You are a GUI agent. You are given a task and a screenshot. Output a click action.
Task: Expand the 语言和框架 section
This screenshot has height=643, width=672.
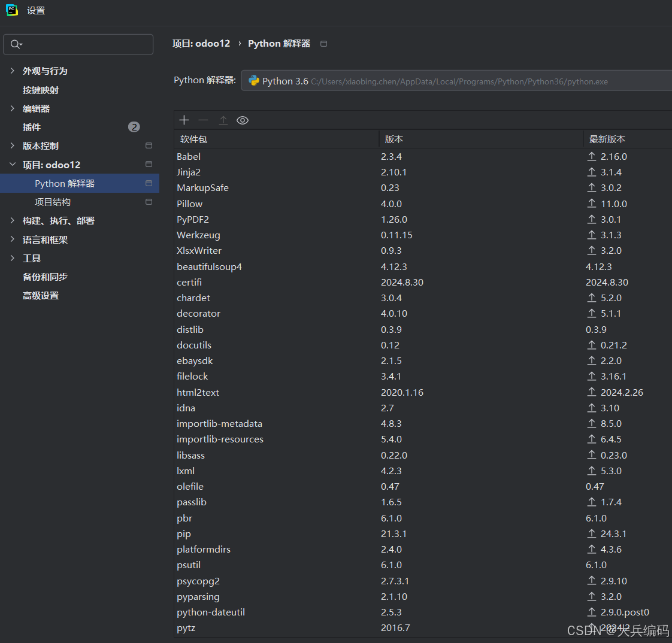click(x=13, y=239)
